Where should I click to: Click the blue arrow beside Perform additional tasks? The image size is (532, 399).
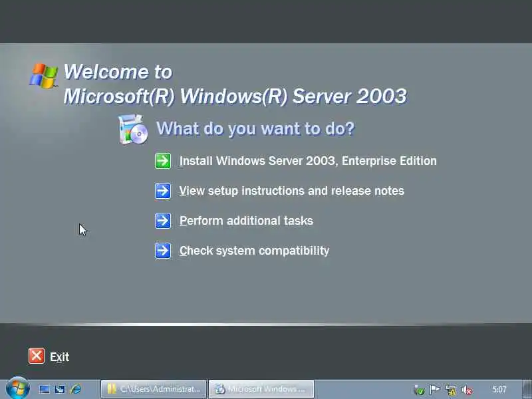pos(163,221)
